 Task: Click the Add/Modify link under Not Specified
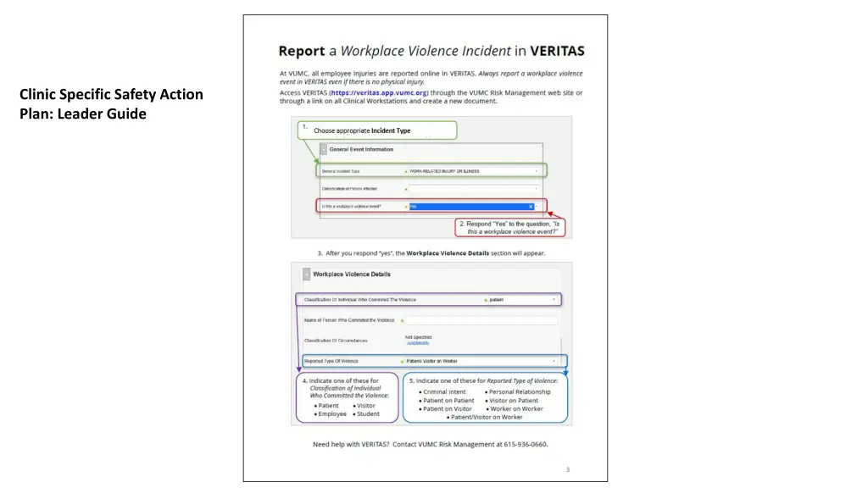point(418,343)
